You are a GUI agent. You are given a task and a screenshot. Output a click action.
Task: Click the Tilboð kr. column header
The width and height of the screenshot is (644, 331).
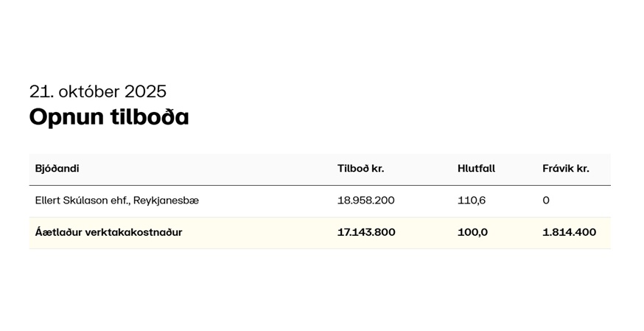point(360,169)
